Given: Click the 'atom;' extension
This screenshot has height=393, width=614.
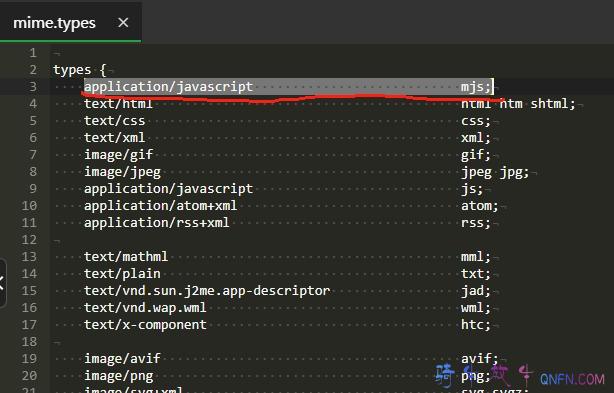Looking at the screenshot, I should tap(479, 206).
